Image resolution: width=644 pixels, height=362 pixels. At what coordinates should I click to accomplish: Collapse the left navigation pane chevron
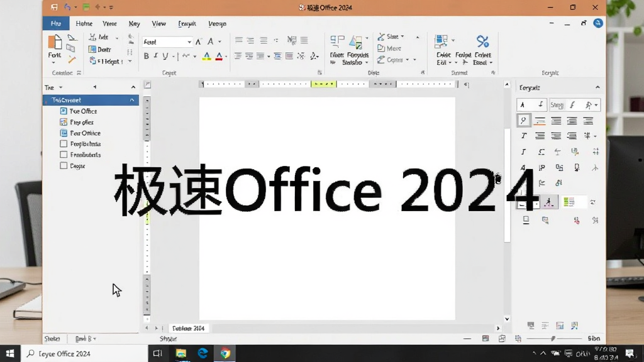(133, 87)
